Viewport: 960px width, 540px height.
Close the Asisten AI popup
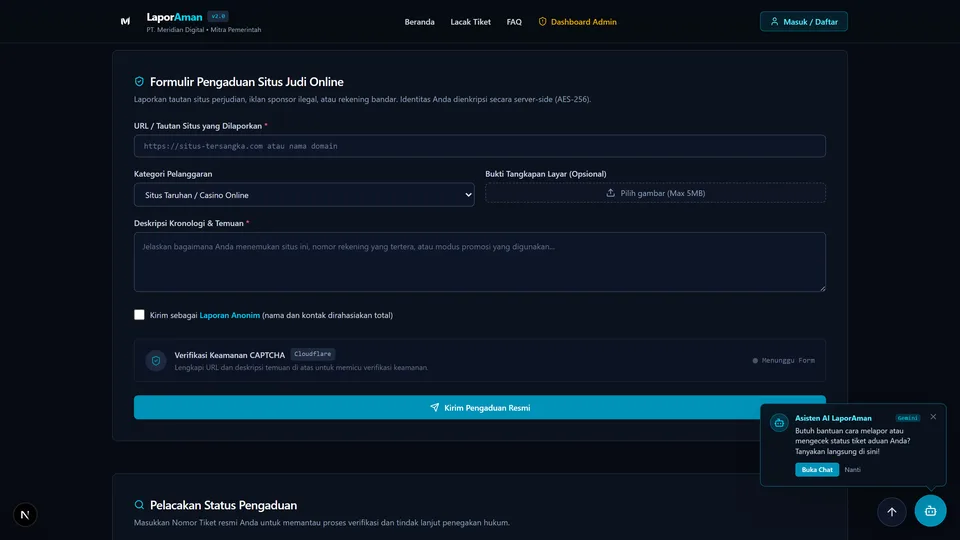[933, 417]
